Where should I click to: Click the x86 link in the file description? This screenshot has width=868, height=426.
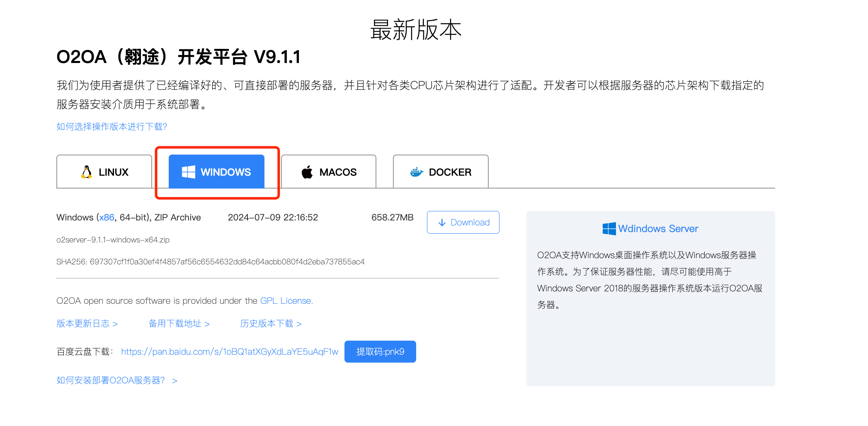coord(107,217)
